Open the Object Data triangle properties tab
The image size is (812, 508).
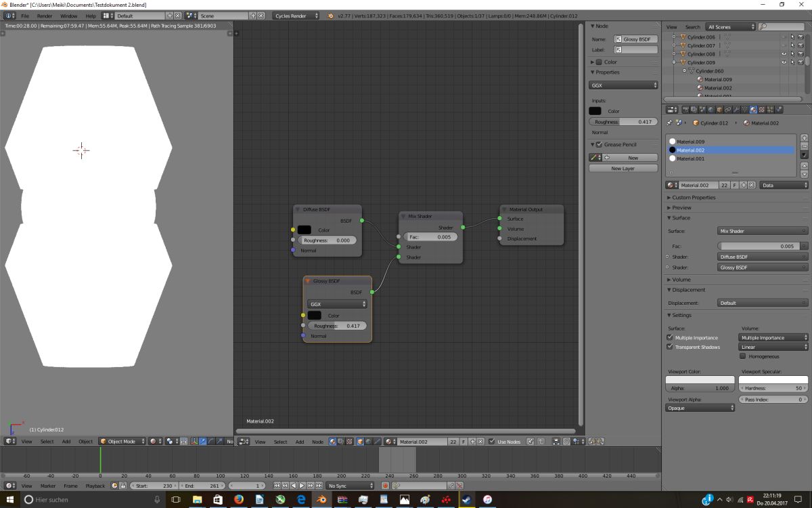[744, 109]
